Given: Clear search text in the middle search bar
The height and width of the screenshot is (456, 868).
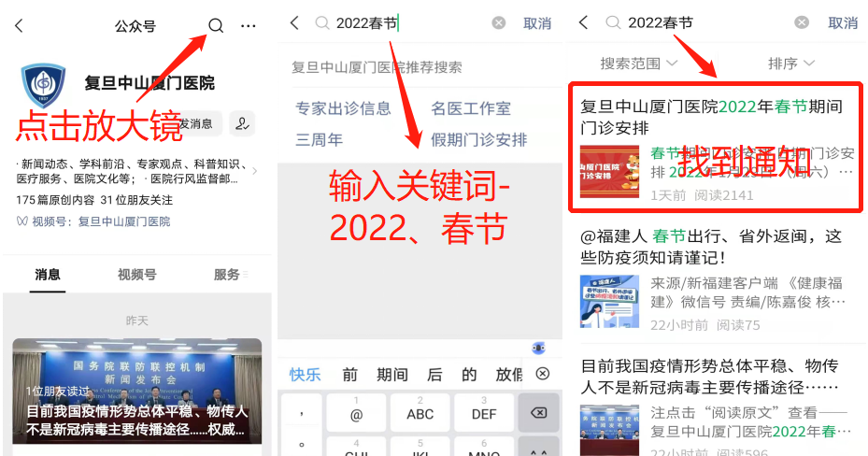Looking at the screenshot, I should point(499,22).
